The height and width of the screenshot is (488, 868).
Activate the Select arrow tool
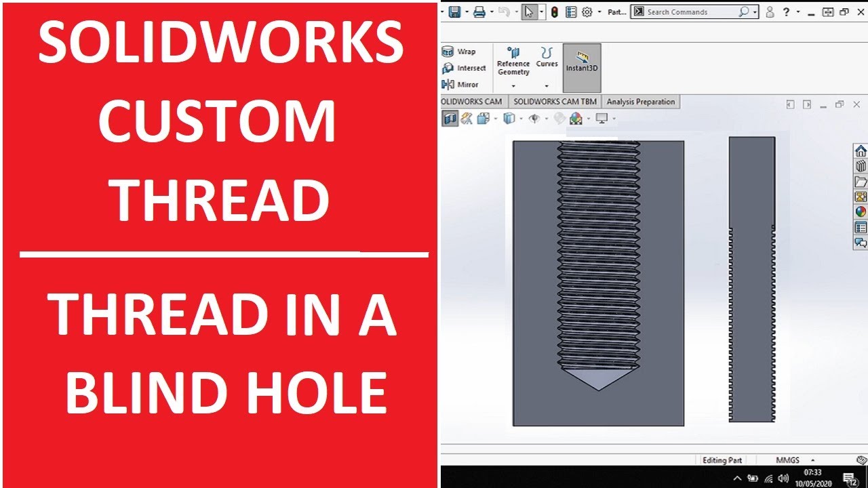pos(529,12)
